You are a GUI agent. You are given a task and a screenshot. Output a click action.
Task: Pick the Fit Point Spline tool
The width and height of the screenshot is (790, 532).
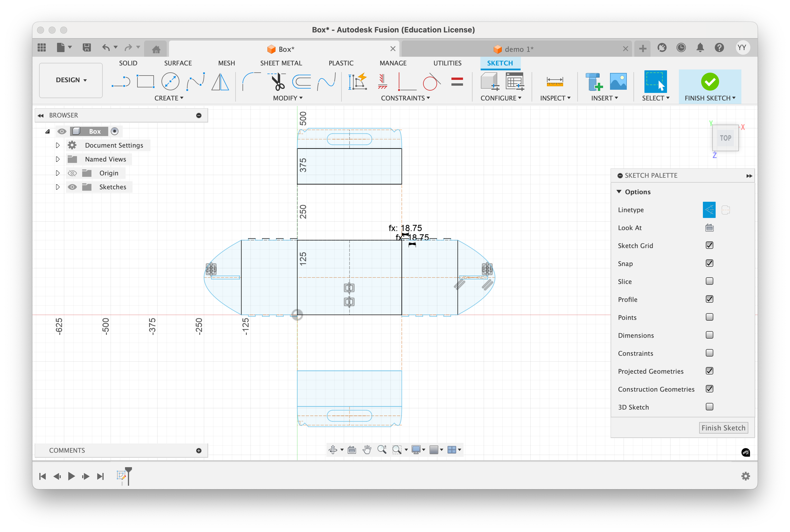(195, 82)
